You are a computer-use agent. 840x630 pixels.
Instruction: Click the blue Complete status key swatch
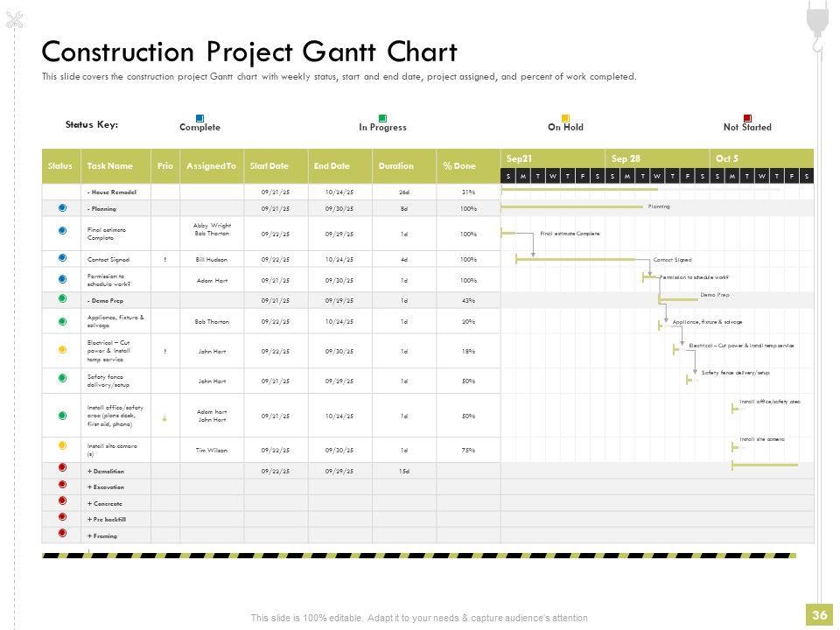click(199, 118)
